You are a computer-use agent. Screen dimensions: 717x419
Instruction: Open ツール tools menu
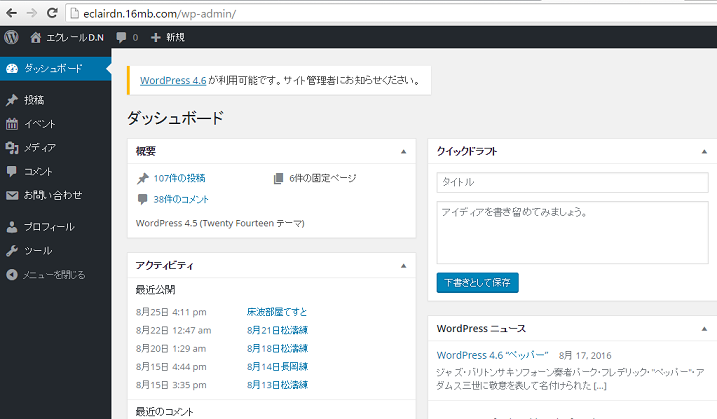point(55,251)
